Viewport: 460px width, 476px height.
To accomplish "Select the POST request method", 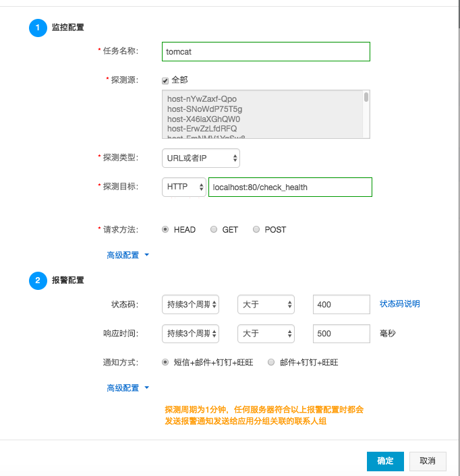I will 256,229.
